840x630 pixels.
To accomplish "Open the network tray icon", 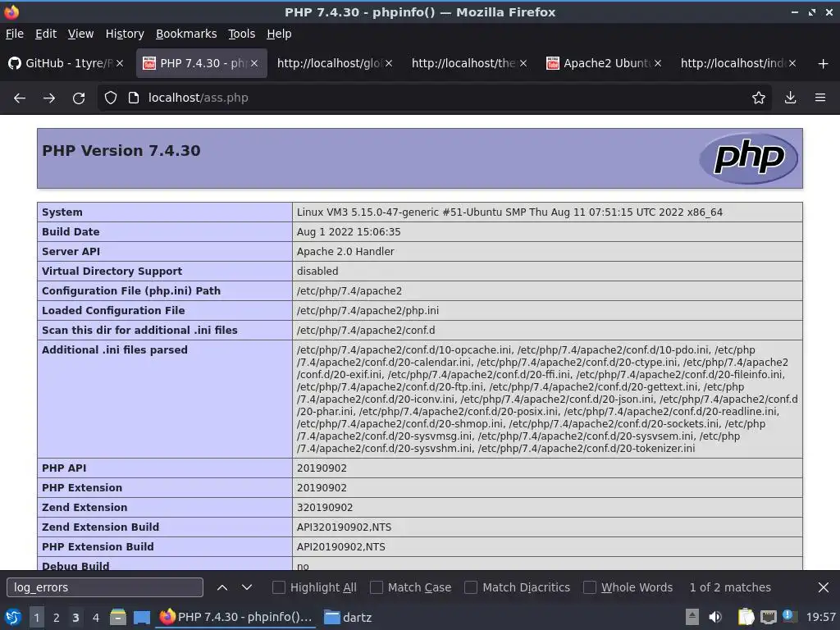I will coord(768,617).
